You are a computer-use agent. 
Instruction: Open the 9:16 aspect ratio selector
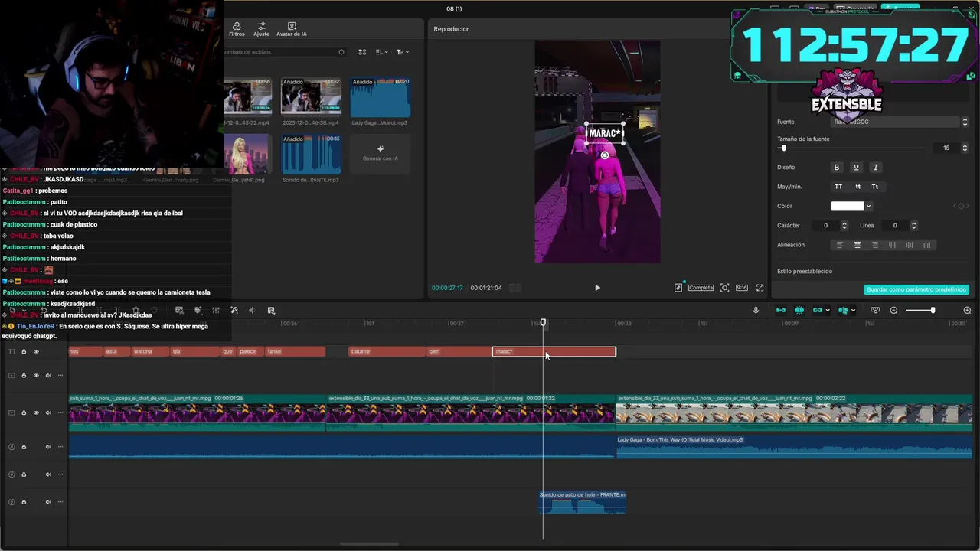742,288
